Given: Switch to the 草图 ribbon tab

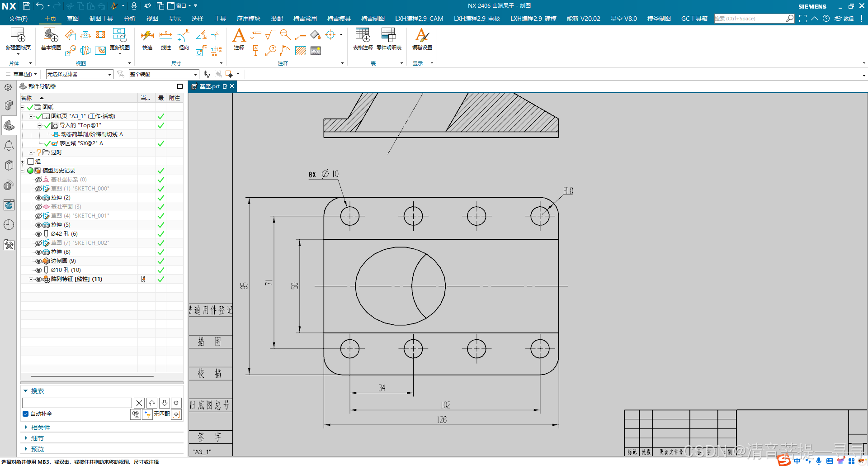Looking at the screenshot, I should tap(73, 19).
